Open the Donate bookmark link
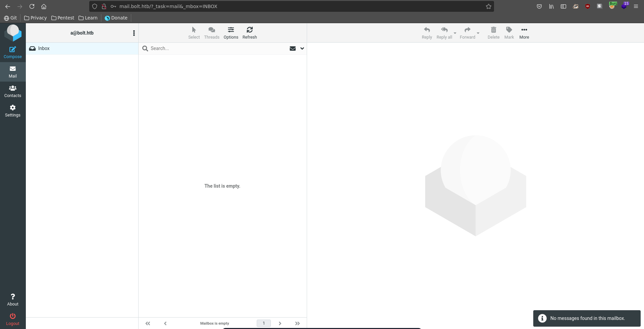Screen dimensions: 644x329 [x=116, y=18]
